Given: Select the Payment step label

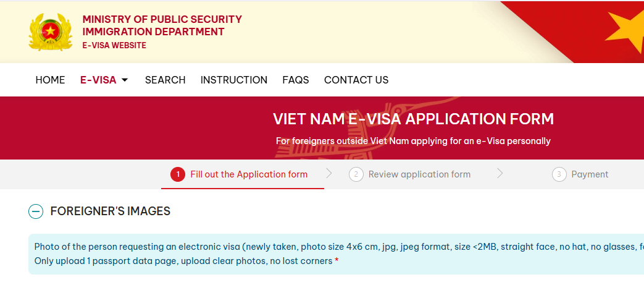Looking at the screenshot, I should pos(590,174).
